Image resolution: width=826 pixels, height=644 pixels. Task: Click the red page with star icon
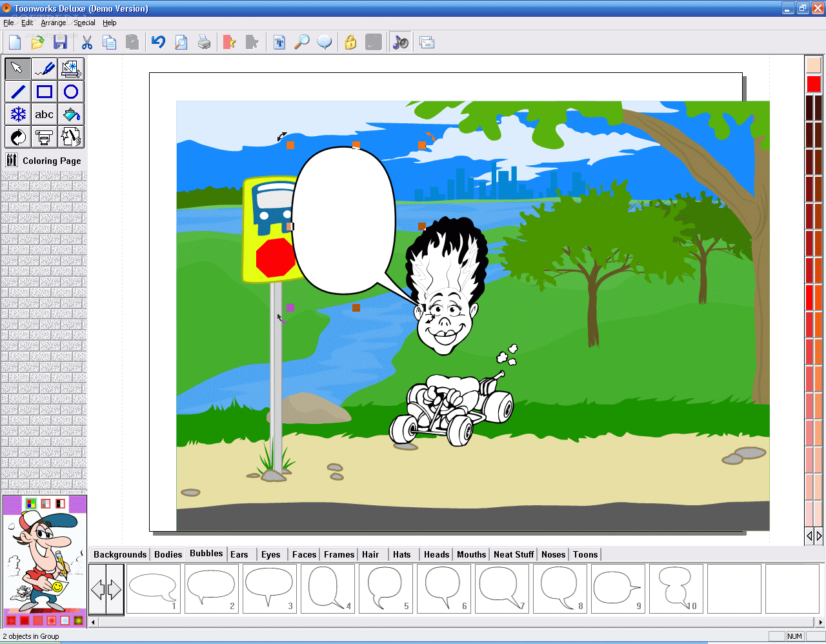230,43
